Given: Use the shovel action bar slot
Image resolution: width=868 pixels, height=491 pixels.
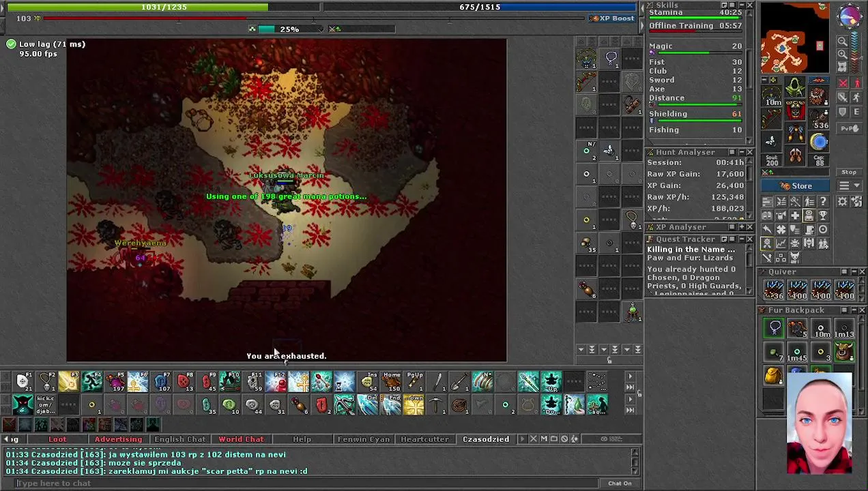Looking at the screenshot, I should click(459, 382).
